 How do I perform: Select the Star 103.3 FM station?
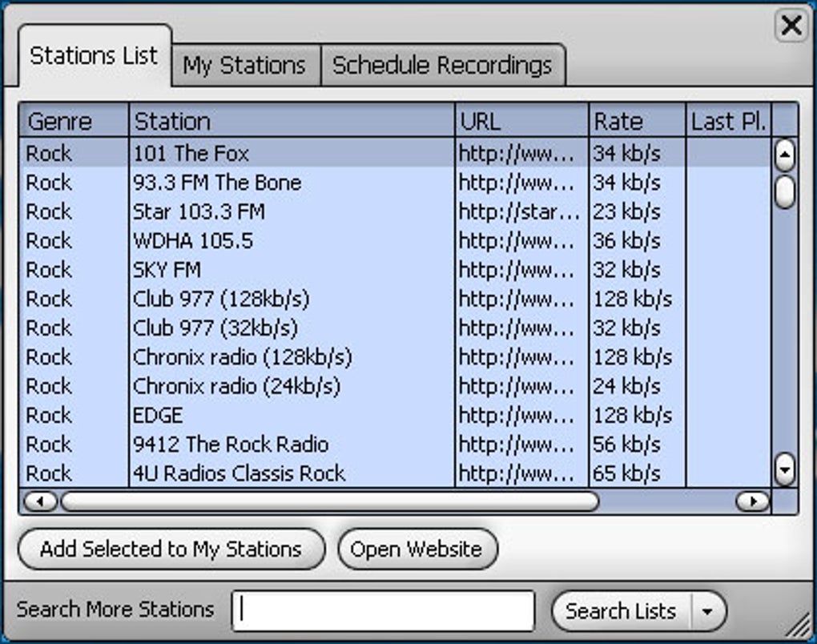pos(395,211)
